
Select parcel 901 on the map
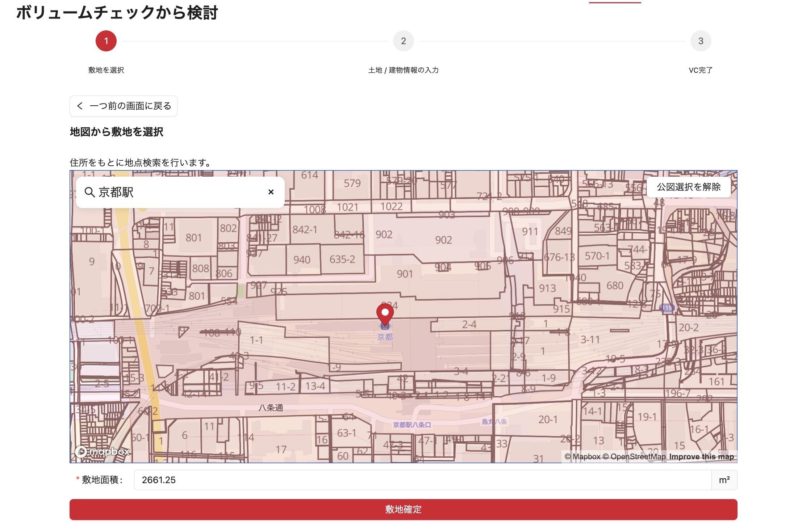(x=404, y=274)
